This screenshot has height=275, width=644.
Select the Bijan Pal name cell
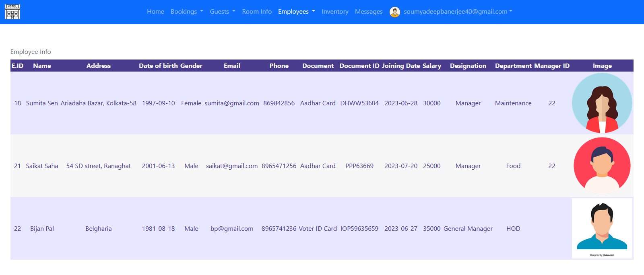42,229
